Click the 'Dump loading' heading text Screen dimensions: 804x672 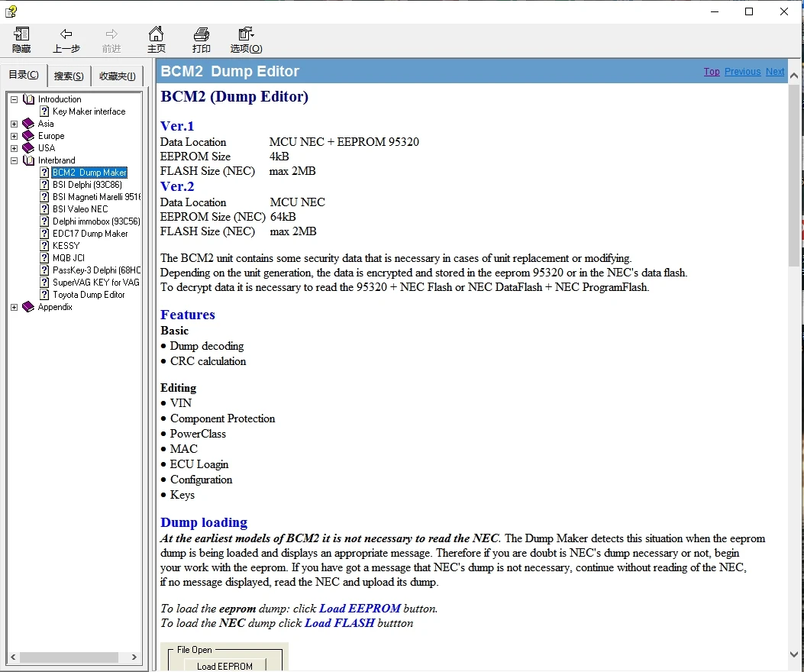coord(204,522)
